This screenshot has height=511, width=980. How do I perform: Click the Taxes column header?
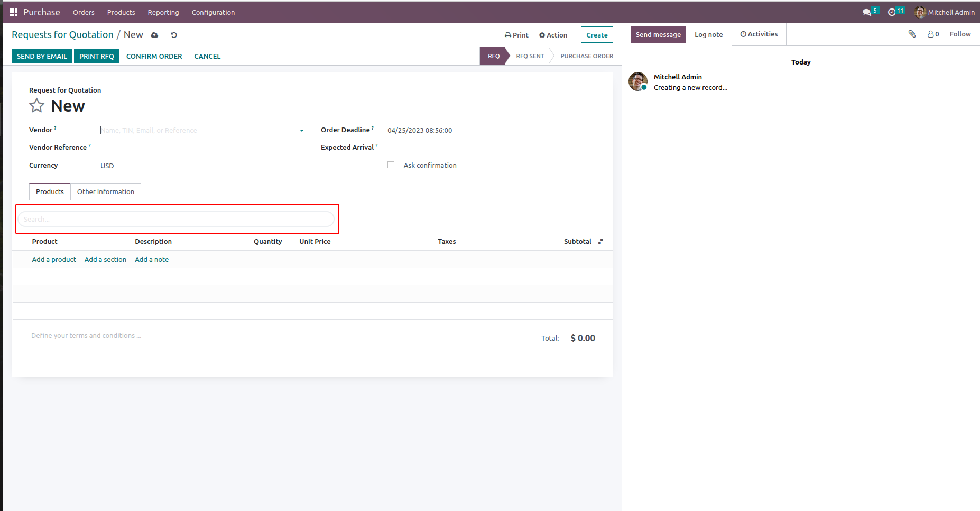tap(447, 241)
